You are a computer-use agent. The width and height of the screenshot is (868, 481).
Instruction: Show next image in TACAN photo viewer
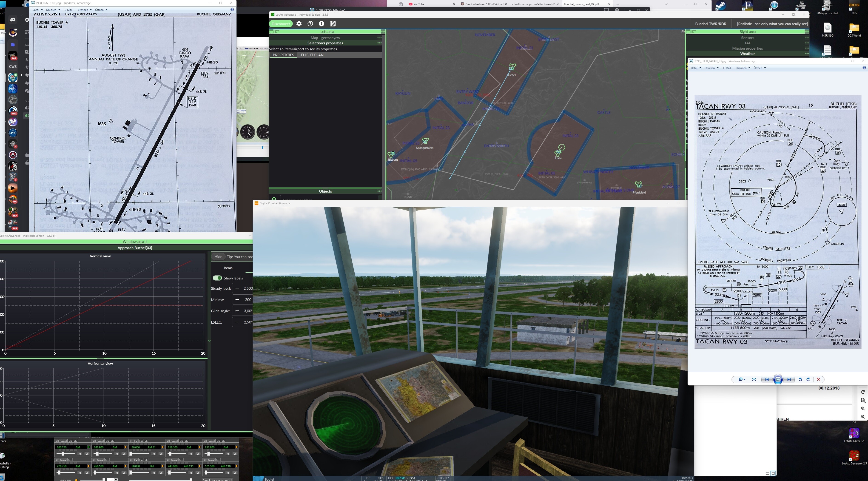point(789,380)
